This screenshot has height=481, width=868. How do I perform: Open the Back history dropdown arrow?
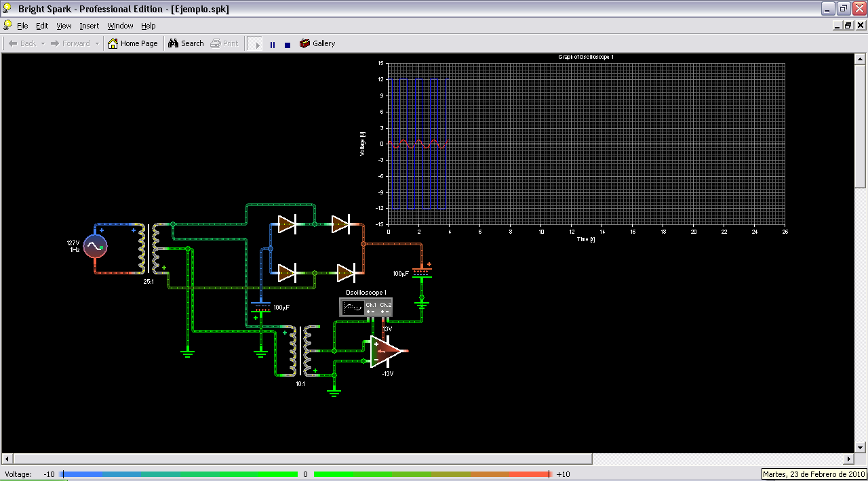click(42, 43)
